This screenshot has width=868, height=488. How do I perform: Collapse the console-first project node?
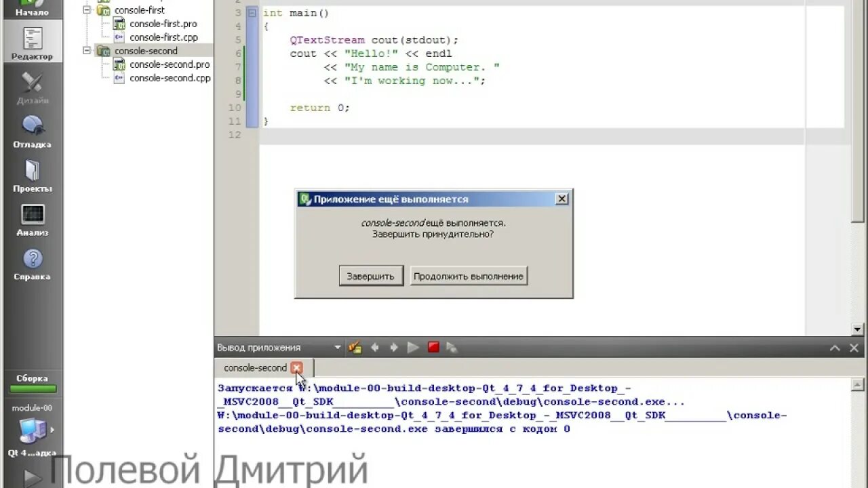click(x=87, y=10)
